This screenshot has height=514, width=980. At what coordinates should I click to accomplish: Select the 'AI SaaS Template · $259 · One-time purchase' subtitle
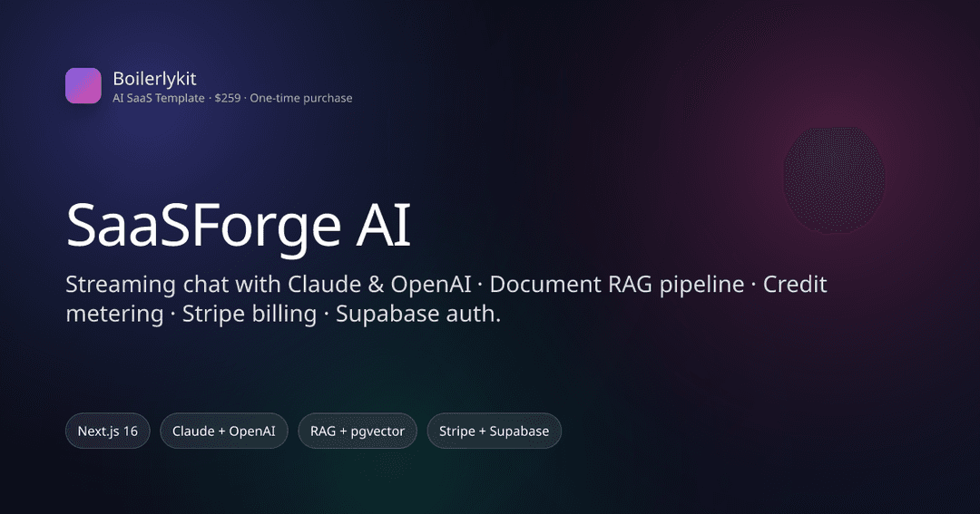pyautogui.click(x=232, y=98)
